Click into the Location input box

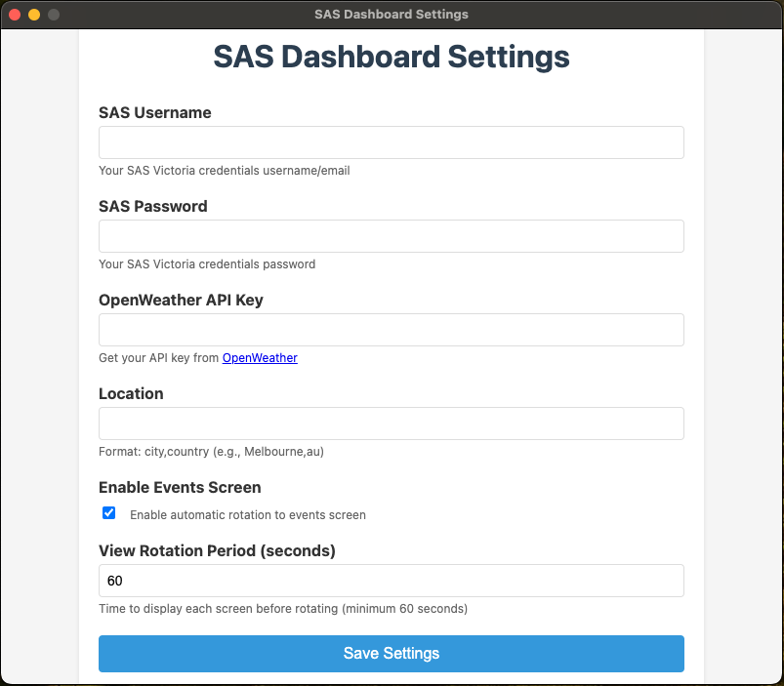pyautogui.click(x=391, y=424)
